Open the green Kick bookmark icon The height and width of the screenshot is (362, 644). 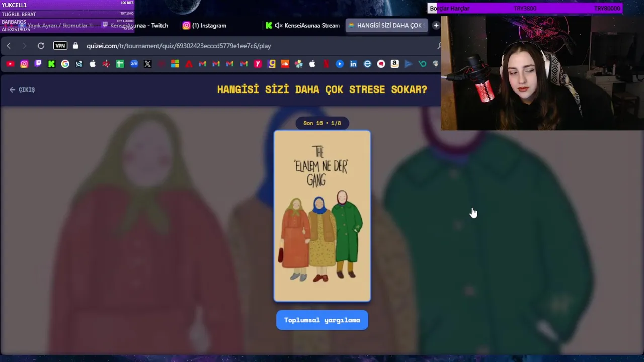[x=51, y=64]
